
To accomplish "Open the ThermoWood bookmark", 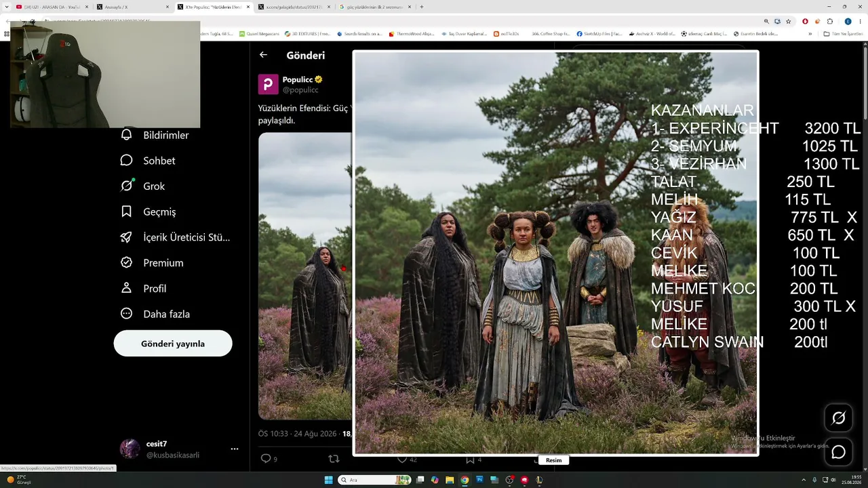I will pos(412,33).
